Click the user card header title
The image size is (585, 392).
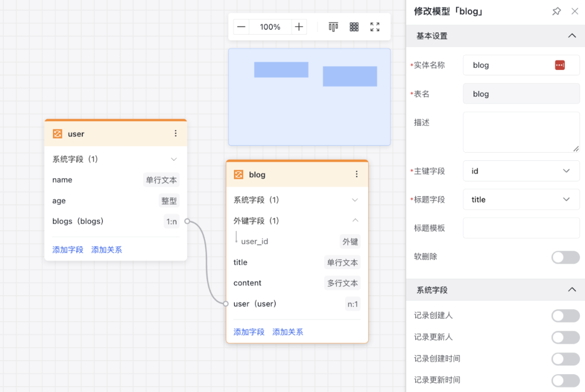pyautogui.click(x=76, y=134)
